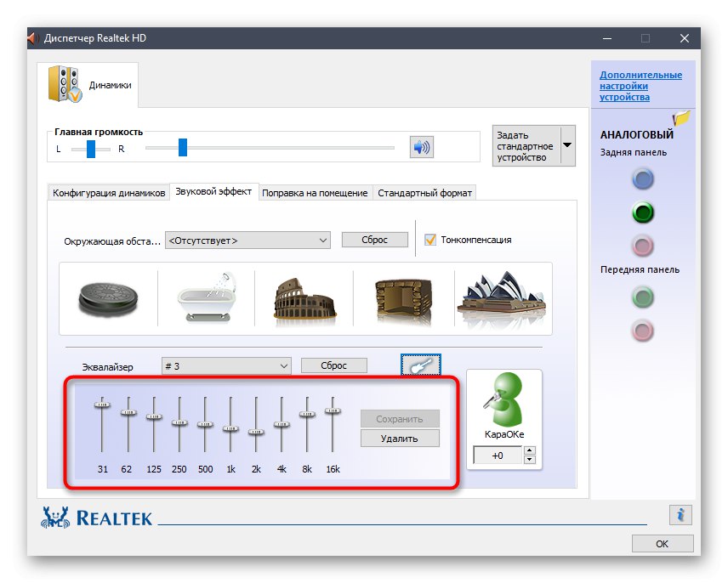Screen dimensions: 728x583
Task: Select the Colosseum environment preset
Action: click(304, 299)
